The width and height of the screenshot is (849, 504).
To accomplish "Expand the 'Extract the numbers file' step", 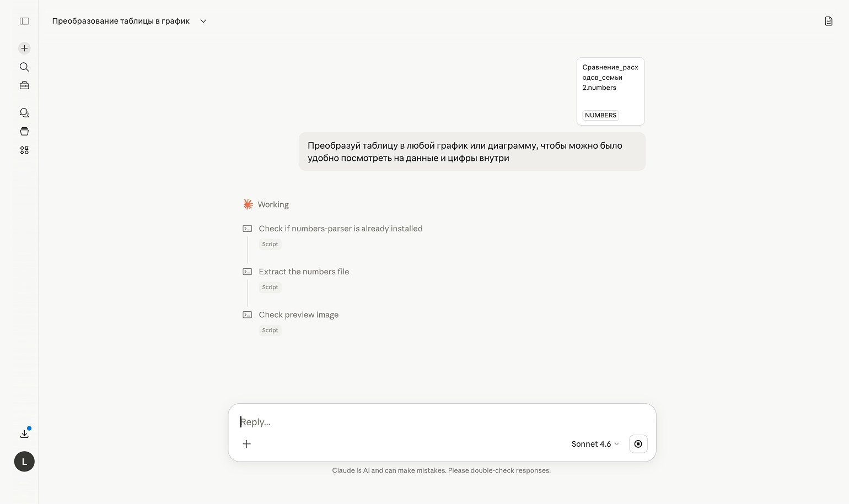I will (x=304, y=272).
